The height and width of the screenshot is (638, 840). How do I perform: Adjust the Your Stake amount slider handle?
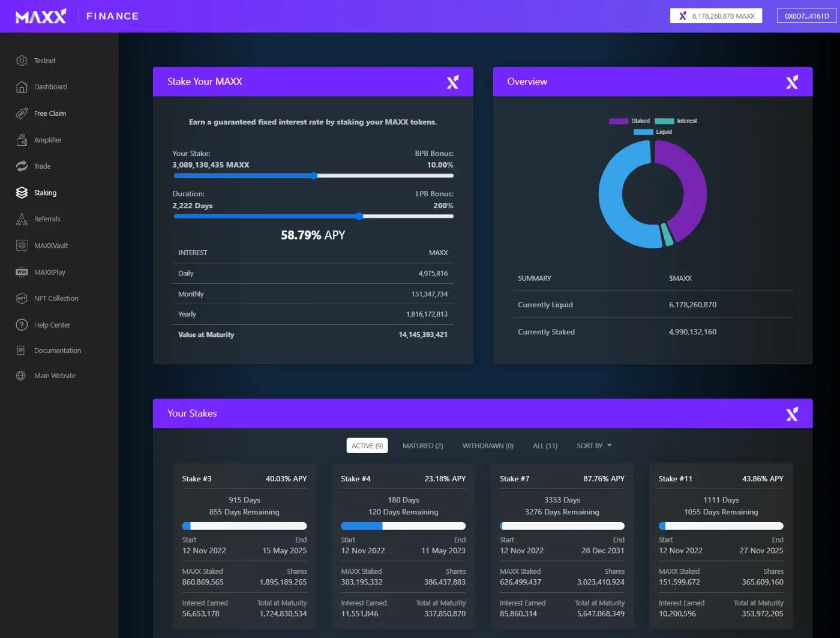pyautogui.click(x=314, y=176)
